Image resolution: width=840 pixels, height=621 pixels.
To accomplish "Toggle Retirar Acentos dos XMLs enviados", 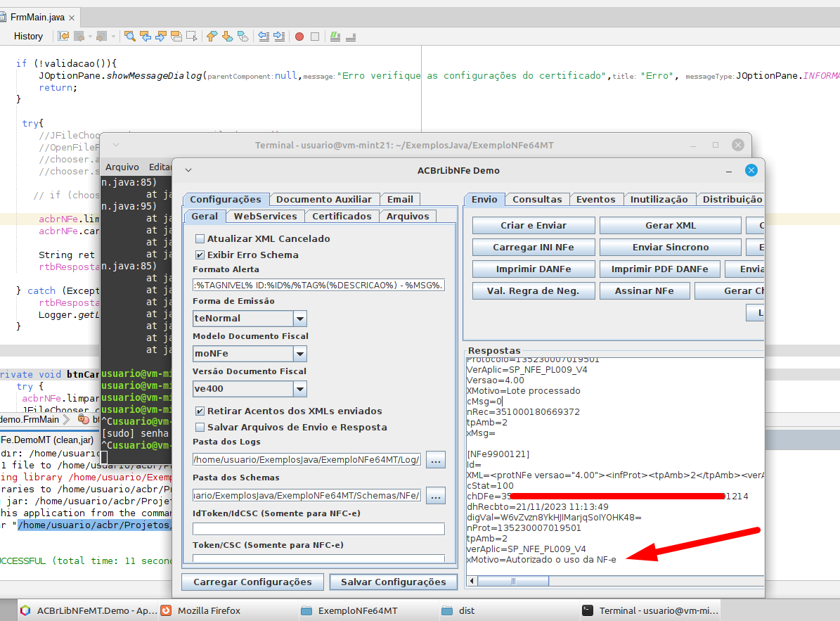I will [200, 411].
